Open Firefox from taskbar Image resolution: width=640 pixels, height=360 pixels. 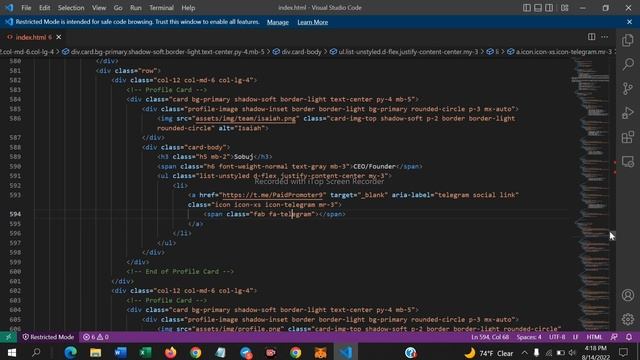click(x=171, y=353)
